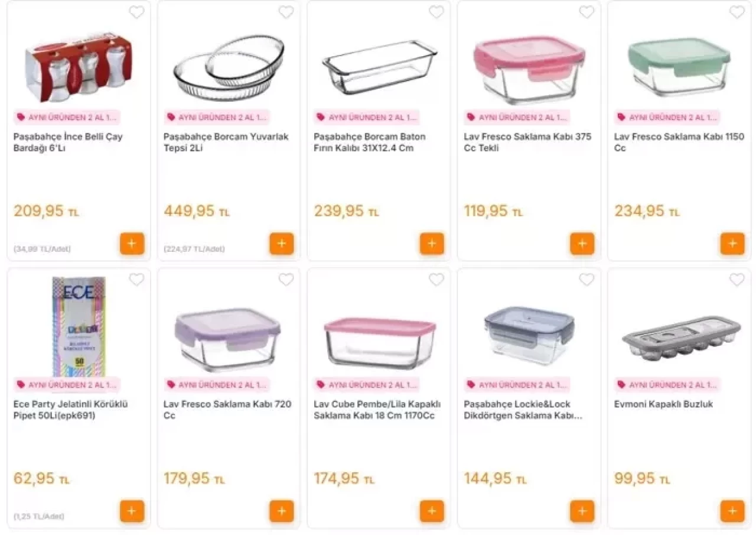Add Paşabahçe Borcam Yuvarlak Tepsi to cart
The image size is (756, 535).
pos(282,244)
